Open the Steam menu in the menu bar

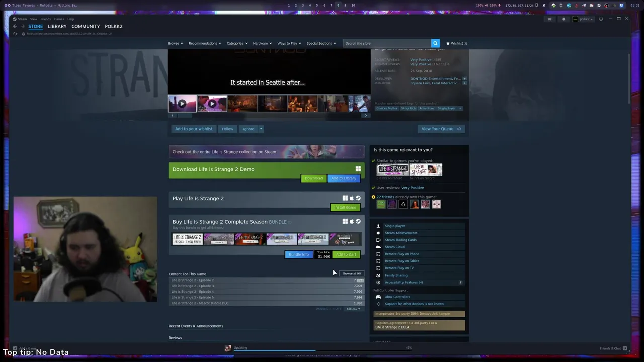coord(22,19)
